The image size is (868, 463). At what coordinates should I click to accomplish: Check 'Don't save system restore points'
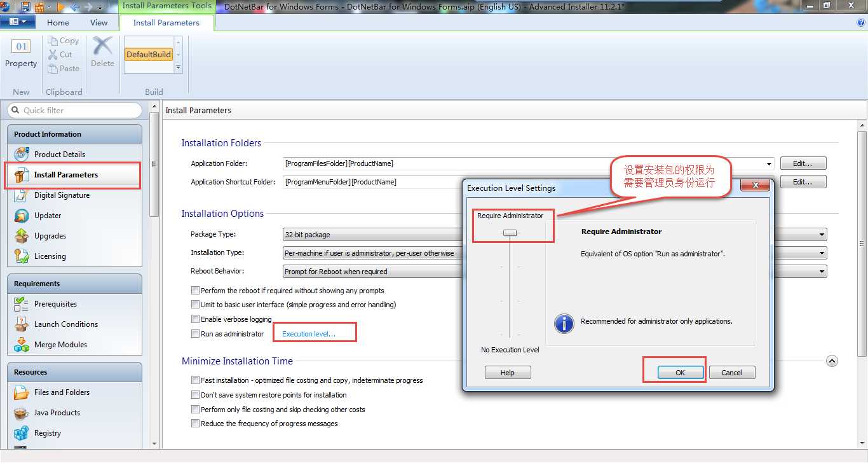coord(195,395)
